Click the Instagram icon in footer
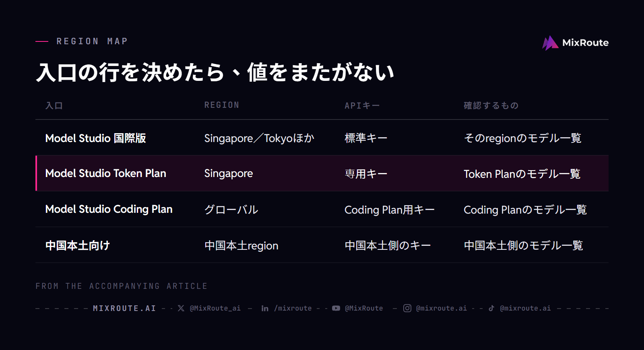 407,308
